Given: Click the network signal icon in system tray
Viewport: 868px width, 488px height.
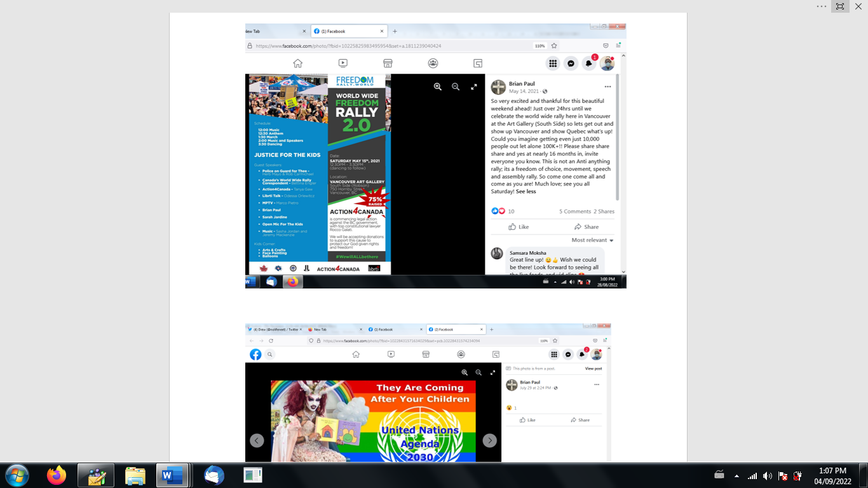Looking at the screenshot, I should (x=752, y=475).
